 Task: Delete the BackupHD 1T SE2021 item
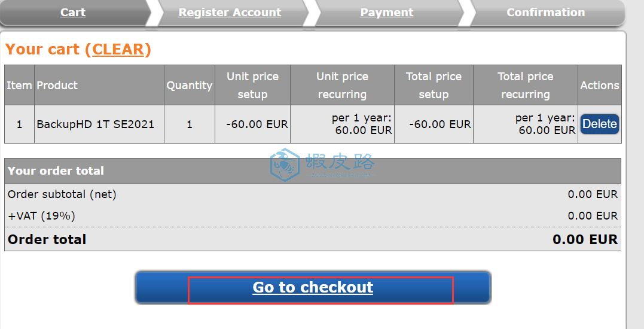click(599, 124)
